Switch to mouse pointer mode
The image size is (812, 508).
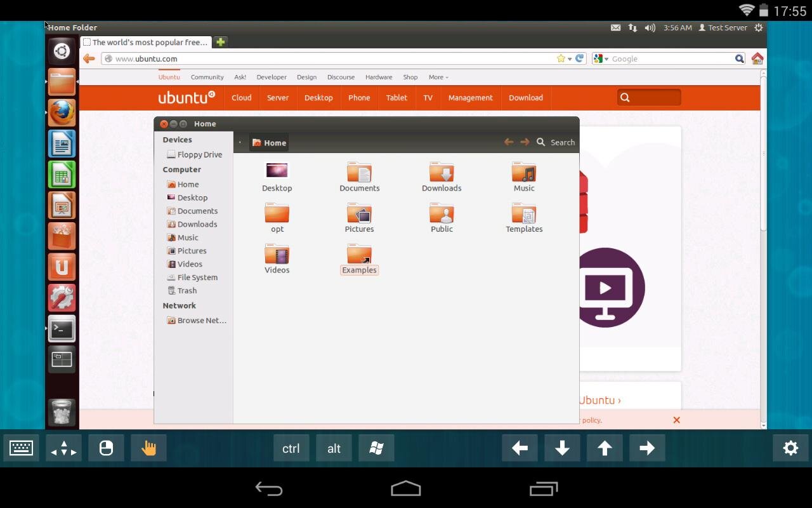[106, 448]
